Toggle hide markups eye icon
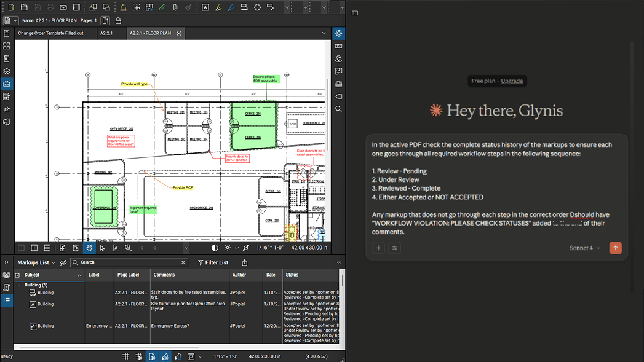This screenshot has width=644, height=362. (63, 262)
